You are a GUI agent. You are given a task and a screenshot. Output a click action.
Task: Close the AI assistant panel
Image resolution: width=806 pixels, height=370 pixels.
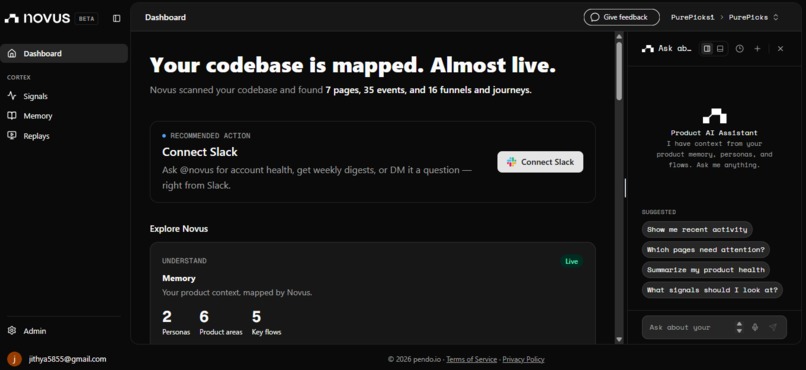tap(780, 48)
